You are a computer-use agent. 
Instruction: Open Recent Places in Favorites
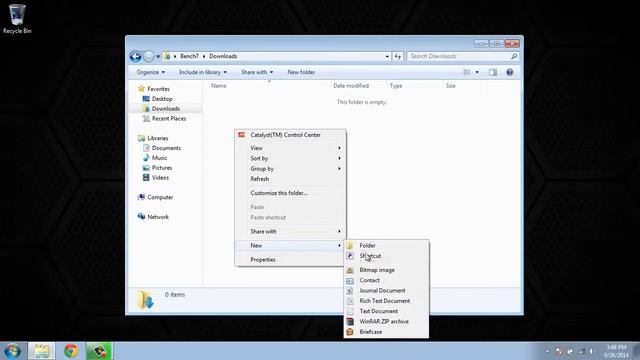pyautogui.click(x=164, y=118)
